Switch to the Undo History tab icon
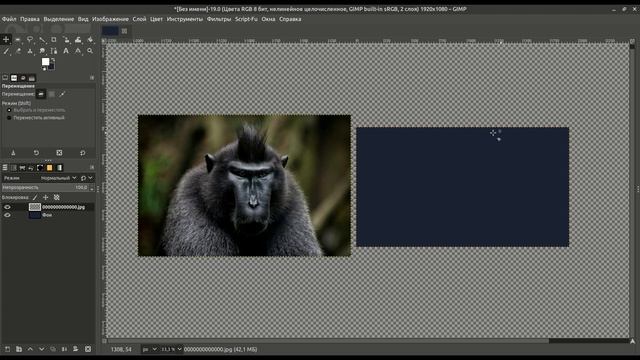640x360 pixels. tap(23, 78)
